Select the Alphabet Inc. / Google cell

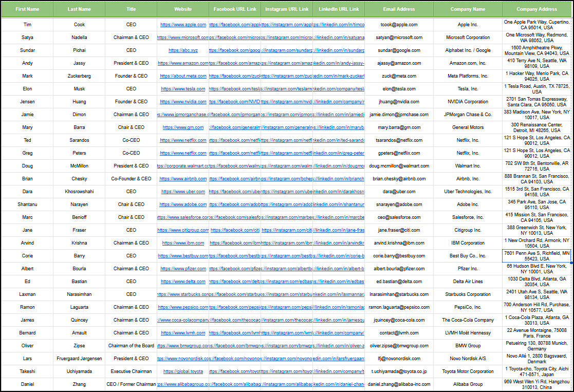coord(468,50)
